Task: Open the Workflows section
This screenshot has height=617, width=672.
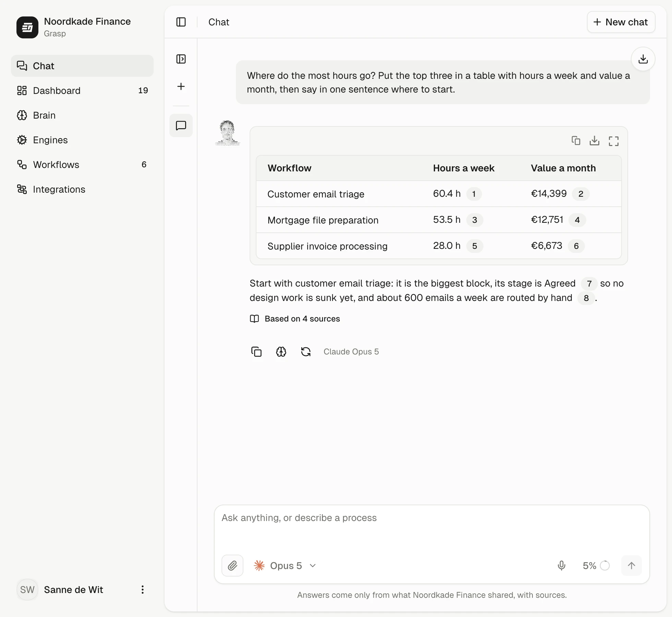Action: pyautogui.click(x=82, y=165)
